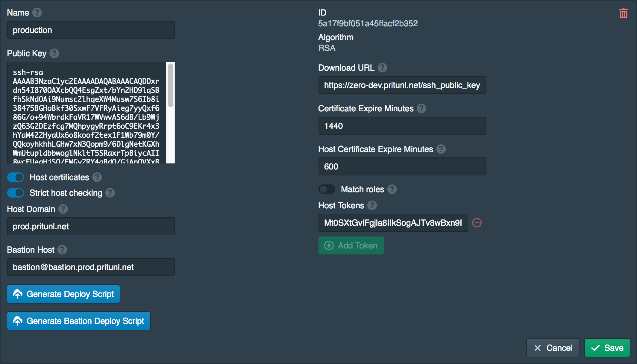Click the Host Certificate Expire Minutes field
The width and height of the screenshot is (637, 364).
402,166
